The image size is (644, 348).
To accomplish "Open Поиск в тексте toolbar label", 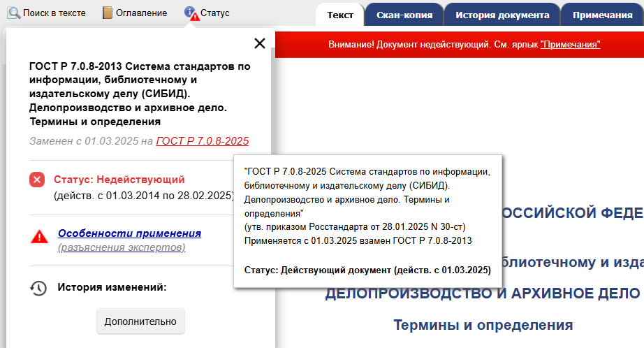I will 54,13.
